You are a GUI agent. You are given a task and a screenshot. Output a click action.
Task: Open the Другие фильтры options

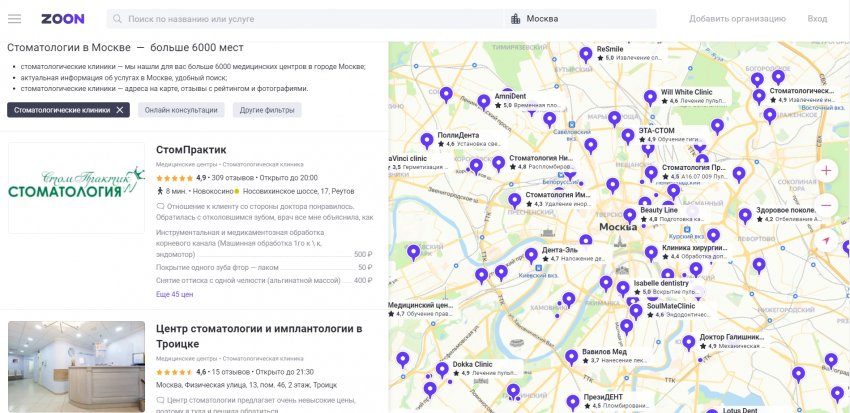point(267,110)
